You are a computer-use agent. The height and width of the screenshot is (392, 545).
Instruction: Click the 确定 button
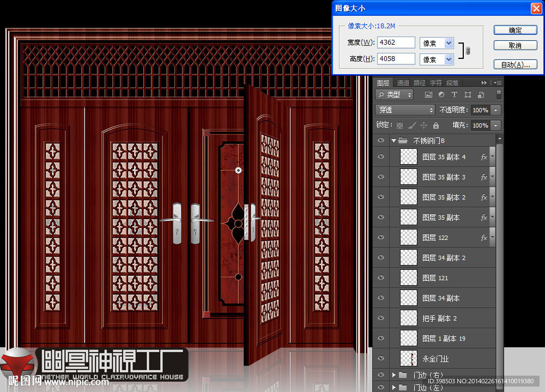[516, 31]
